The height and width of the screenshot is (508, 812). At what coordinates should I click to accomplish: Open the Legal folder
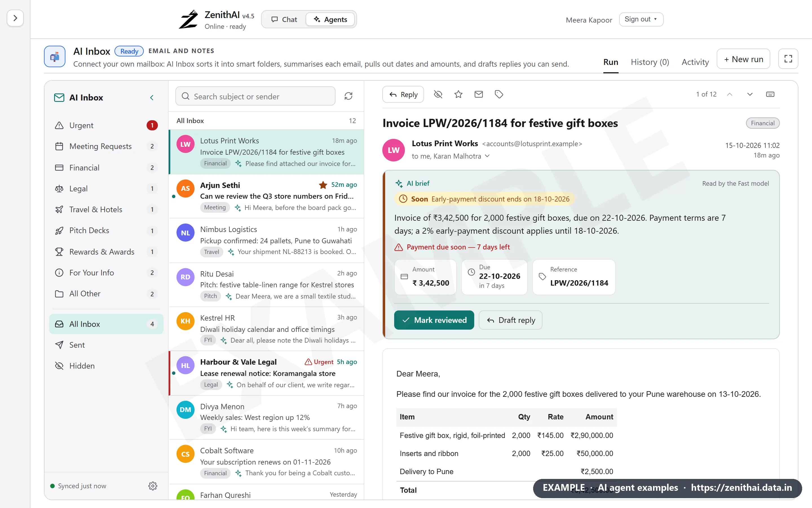click(x=106, y=189)
